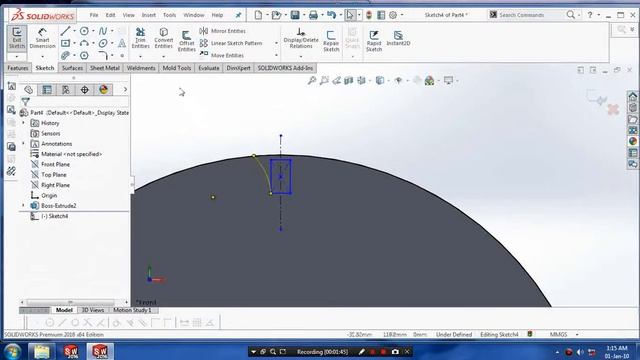Select the Corner Rectangle tool
Screen dimensions: 640x360
(65, 43)
